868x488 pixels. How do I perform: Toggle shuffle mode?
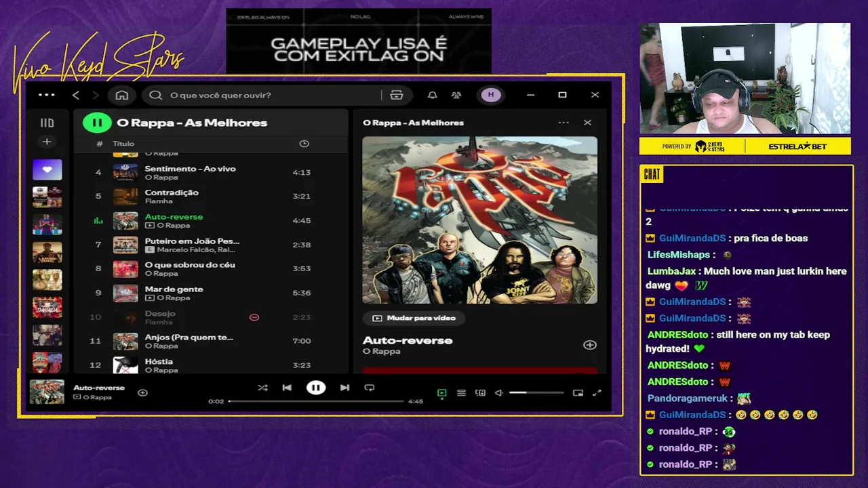pyautogui.click(x=262, y=388)
